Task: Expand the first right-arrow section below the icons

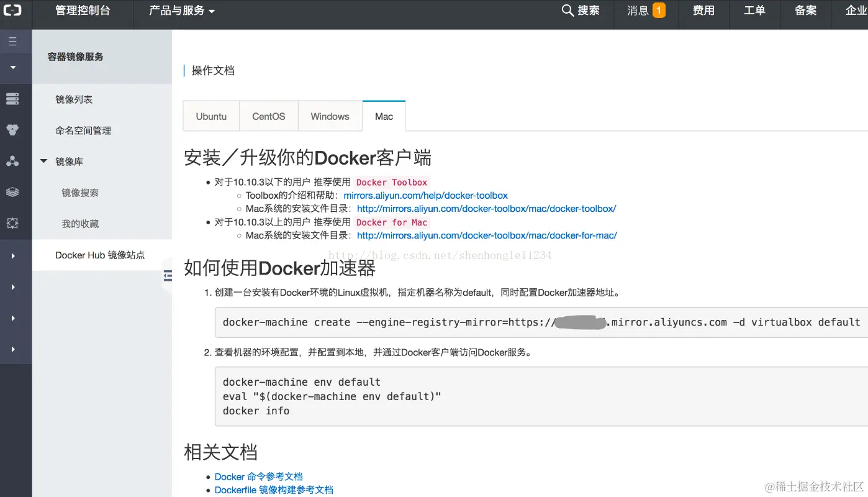Action: [13, 256]
